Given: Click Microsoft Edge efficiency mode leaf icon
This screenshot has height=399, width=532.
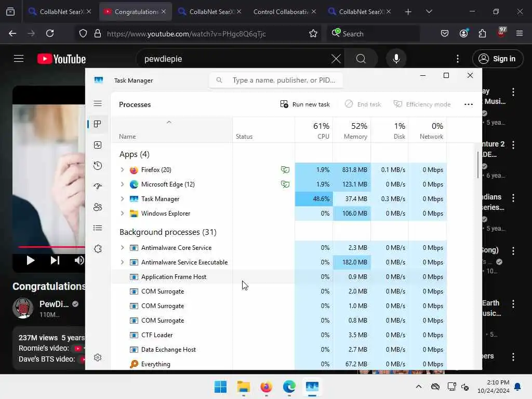Looking at the screenshot, I should coord(285,184).
